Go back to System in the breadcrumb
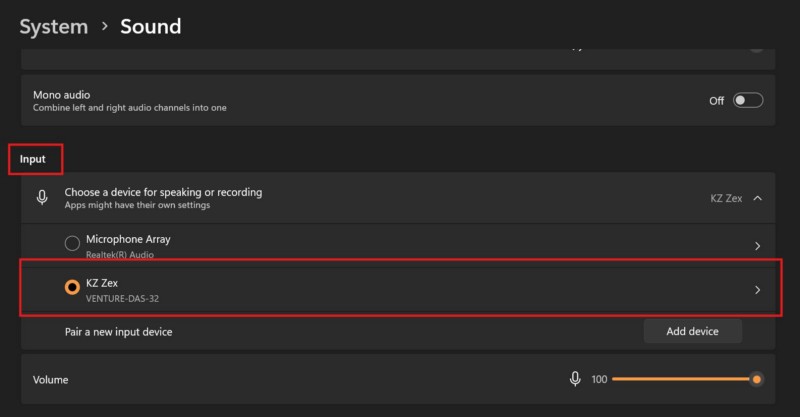Viewport: 800px width, 417px height. click(54, 27)
